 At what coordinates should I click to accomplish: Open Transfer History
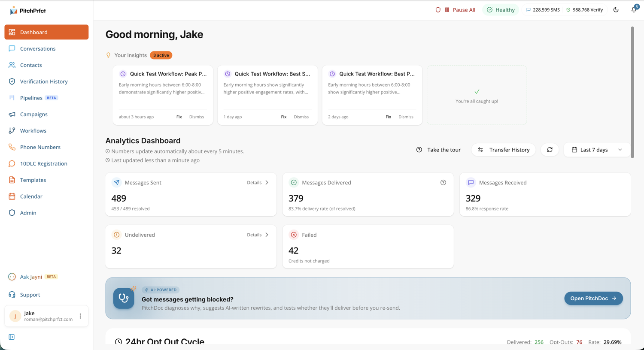click(x=504, y=150)
